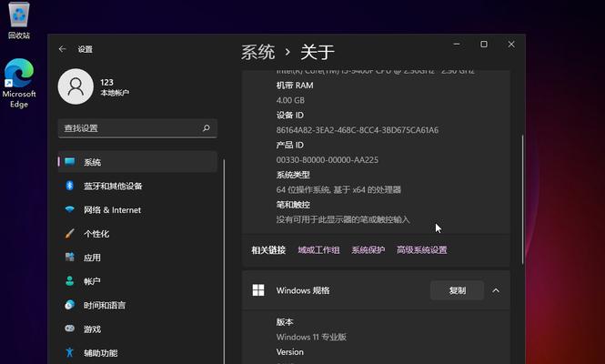The height and width of the screenshot is (364, 605).
Task: Go to 个性化 settings
Action: click(137, 234)
